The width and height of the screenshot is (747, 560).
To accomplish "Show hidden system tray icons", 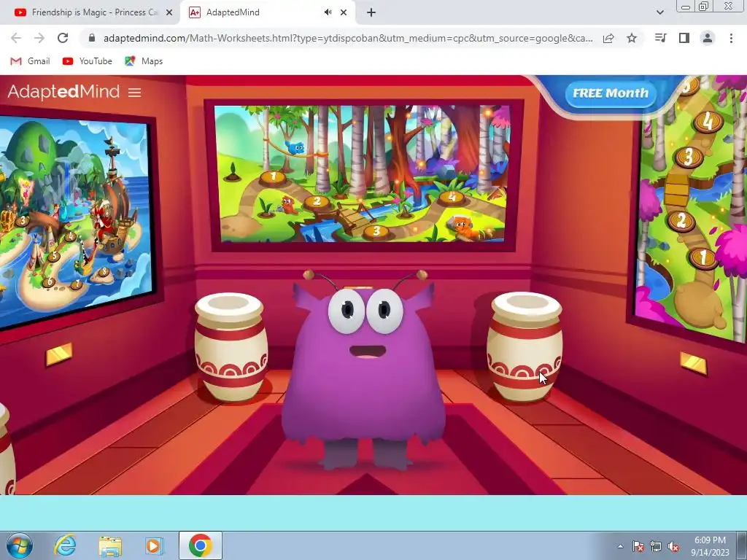I will tap(620, 546).
